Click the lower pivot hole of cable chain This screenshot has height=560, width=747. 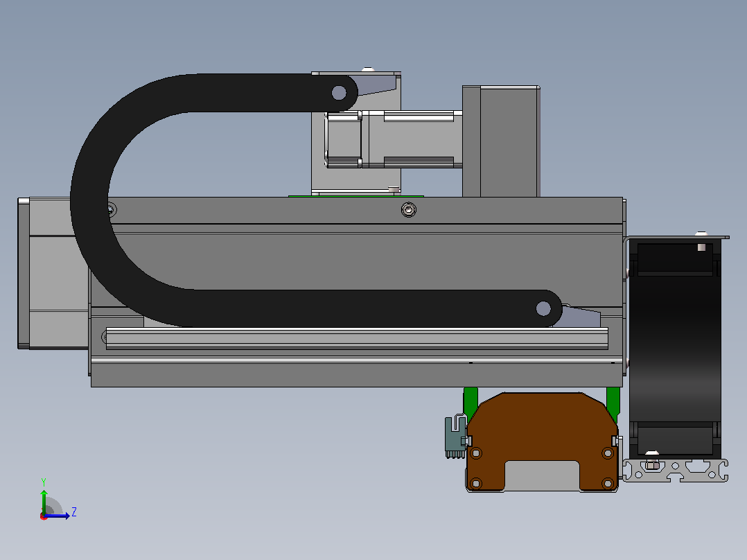click(543, 308)
